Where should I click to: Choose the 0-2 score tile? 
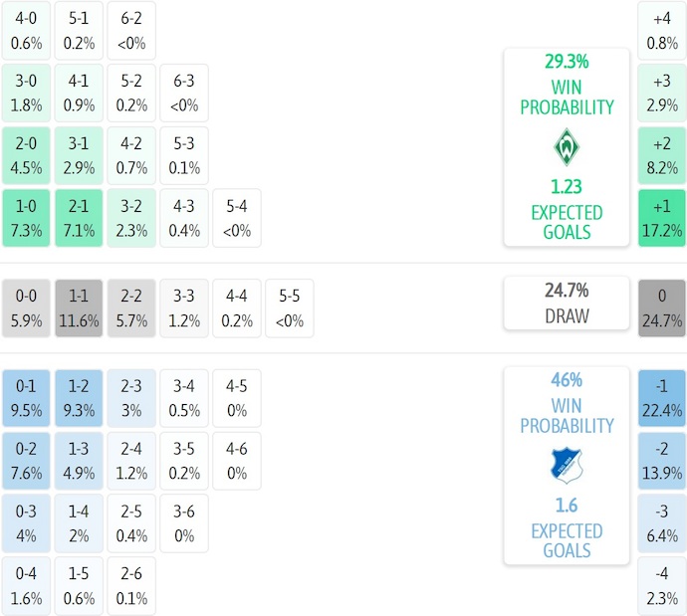click(26, 460)
